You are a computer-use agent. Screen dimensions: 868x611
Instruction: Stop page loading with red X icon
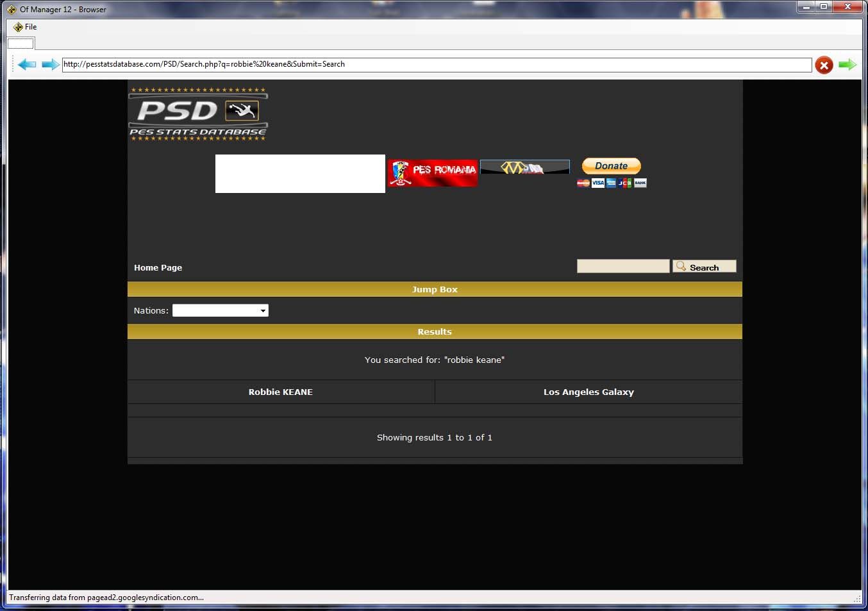point(824,65)
